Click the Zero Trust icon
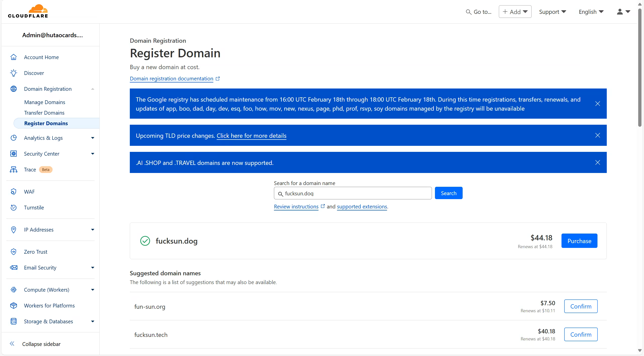 tap(14, 252)
